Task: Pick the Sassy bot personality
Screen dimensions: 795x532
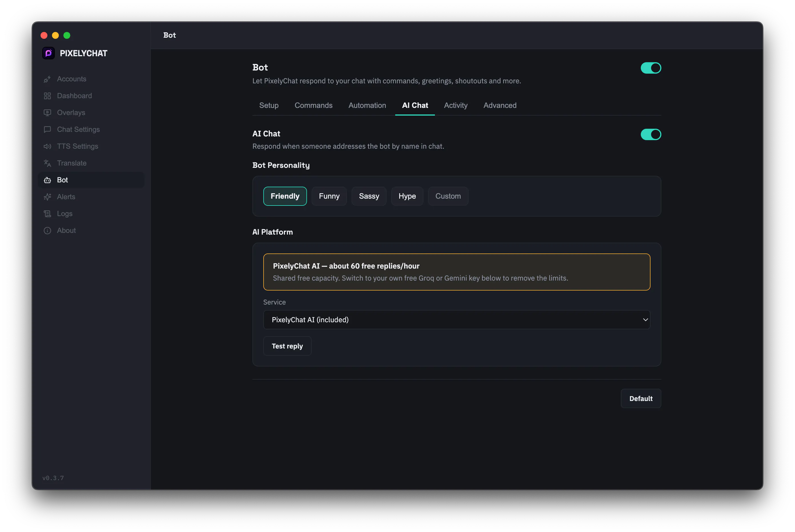Action: 369,196
